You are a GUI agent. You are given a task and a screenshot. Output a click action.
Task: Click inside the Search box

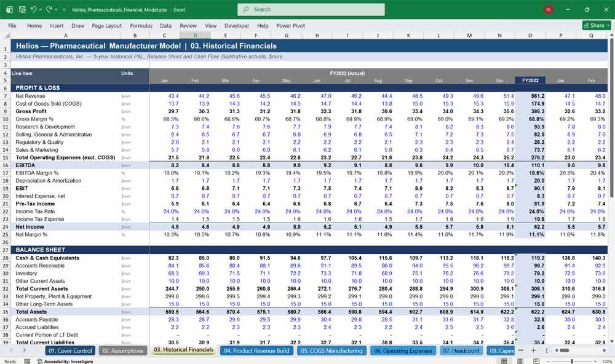(x=311, y=9)
